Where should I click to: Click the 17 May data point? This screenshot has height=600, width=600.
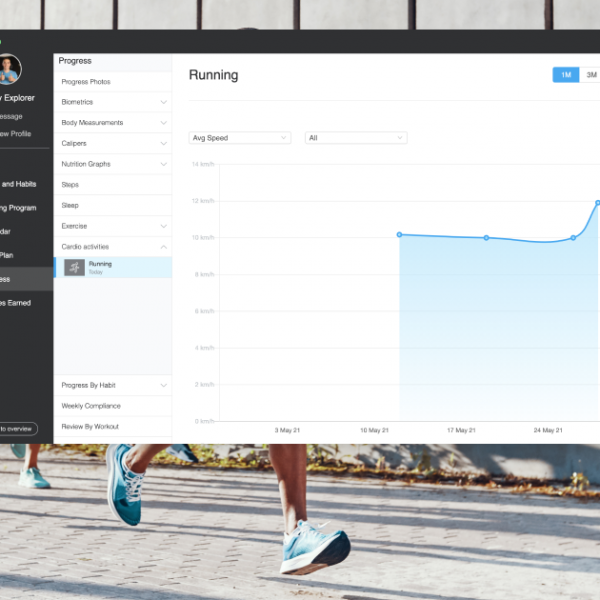486,238
